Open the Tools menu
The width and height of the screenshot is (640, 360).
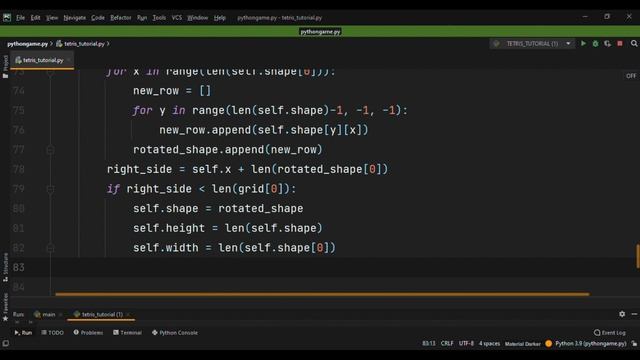click(x=159, y=18)
